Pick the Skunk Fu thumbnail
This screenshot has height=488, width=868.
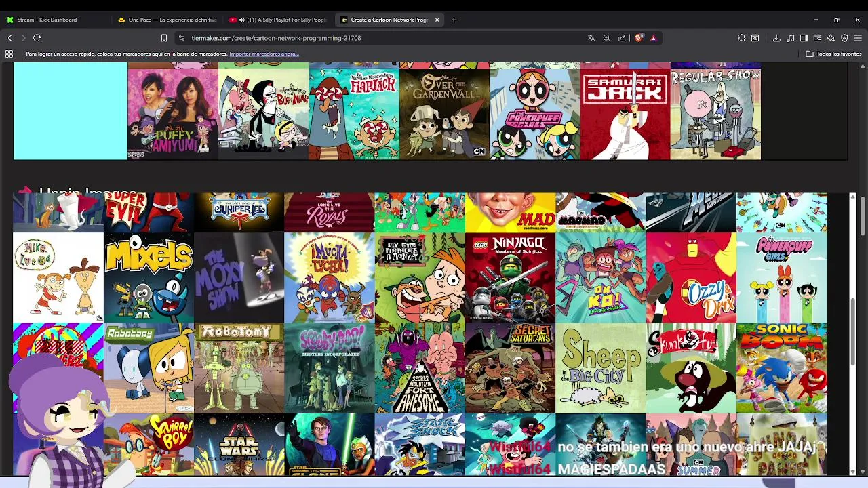pyautogui.click(x=691, y=368)
